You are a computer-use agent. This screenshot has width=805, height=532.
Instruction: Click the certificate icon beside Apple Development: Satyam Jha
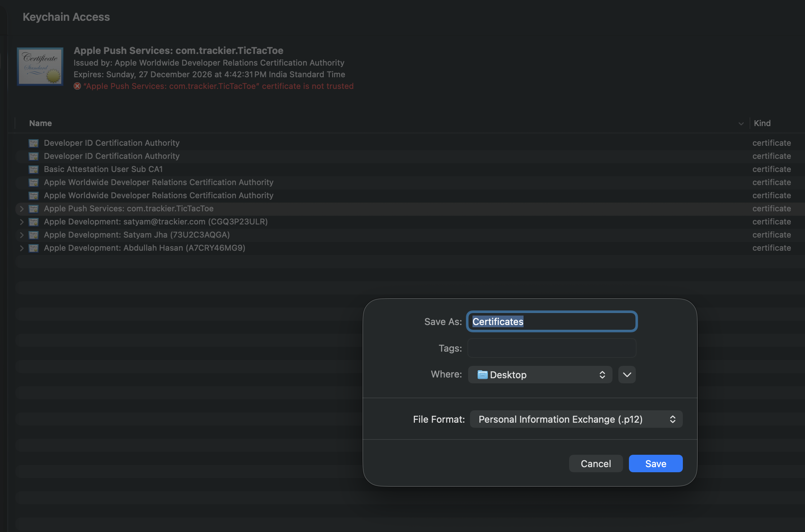(x=33, y=235)
